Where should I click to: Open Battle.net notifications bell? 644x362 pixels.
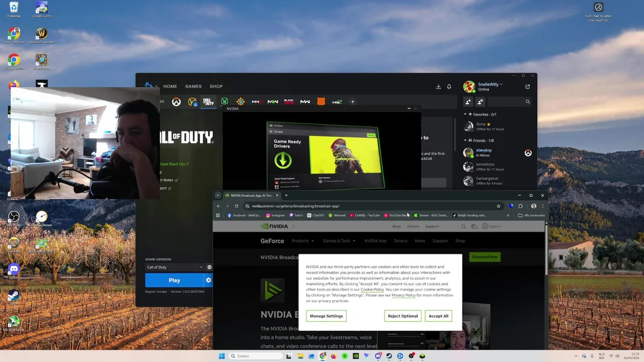pos(449,86)
